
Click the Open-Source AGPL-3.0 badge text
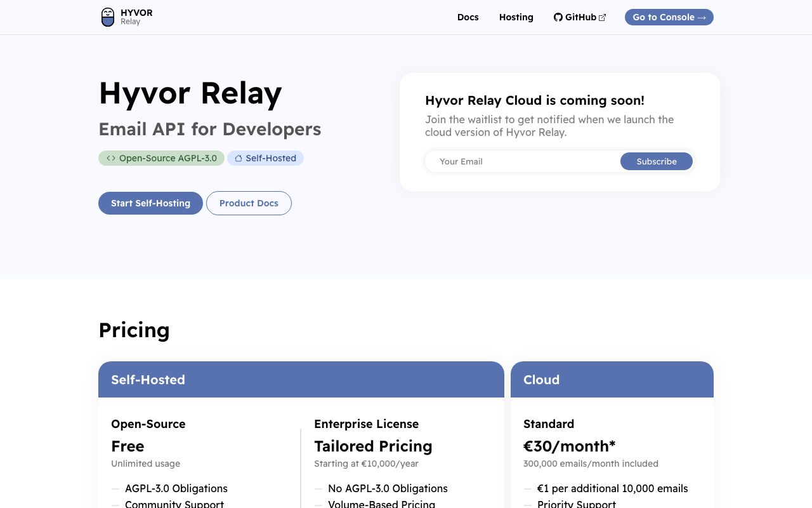[168, 158]
